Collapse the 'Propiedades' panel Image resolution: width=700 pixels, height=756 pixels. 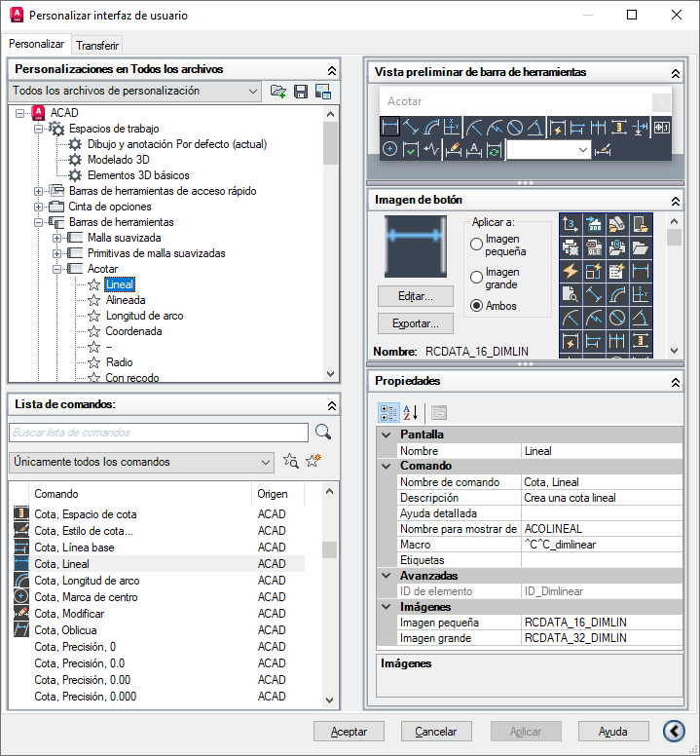click(x=676, y=382)
